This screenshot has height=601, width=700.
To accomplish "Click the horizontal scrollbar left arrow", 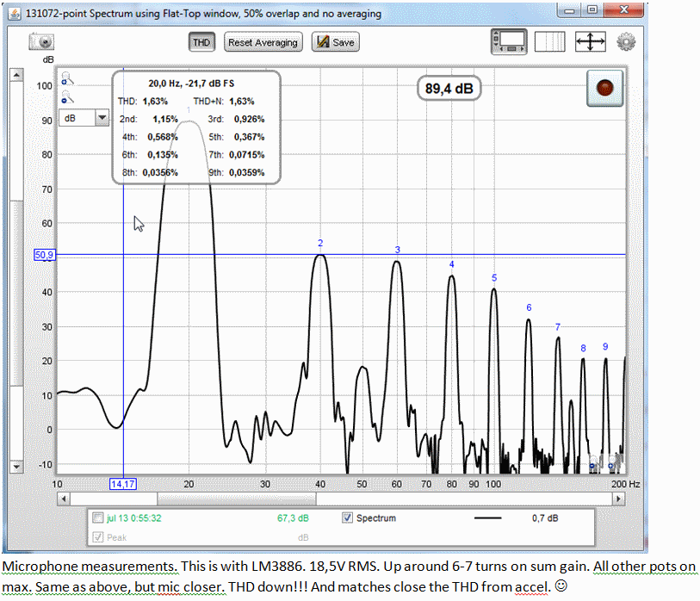I will tap(64, 499).
